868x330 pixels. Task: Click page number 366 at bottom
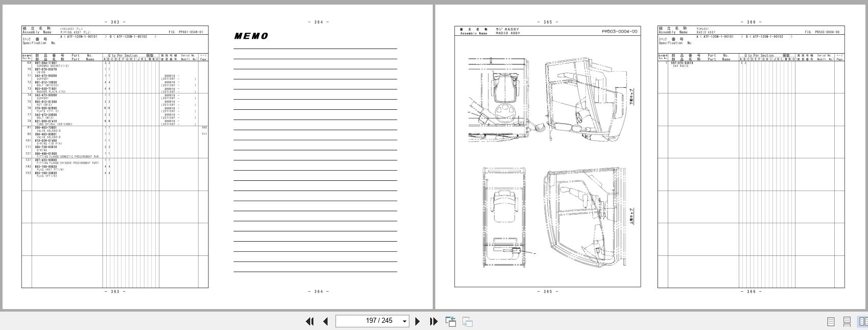point(751,292)
